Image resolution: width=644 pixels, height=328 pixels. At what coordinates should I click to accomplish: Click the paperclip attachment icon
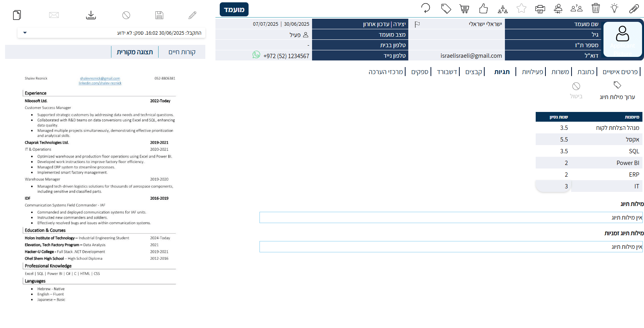pos(634,9)
